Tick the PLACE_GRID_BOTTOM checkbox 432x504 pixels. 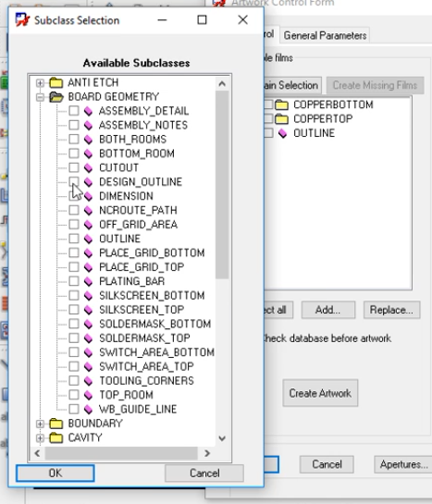point(74,252)
